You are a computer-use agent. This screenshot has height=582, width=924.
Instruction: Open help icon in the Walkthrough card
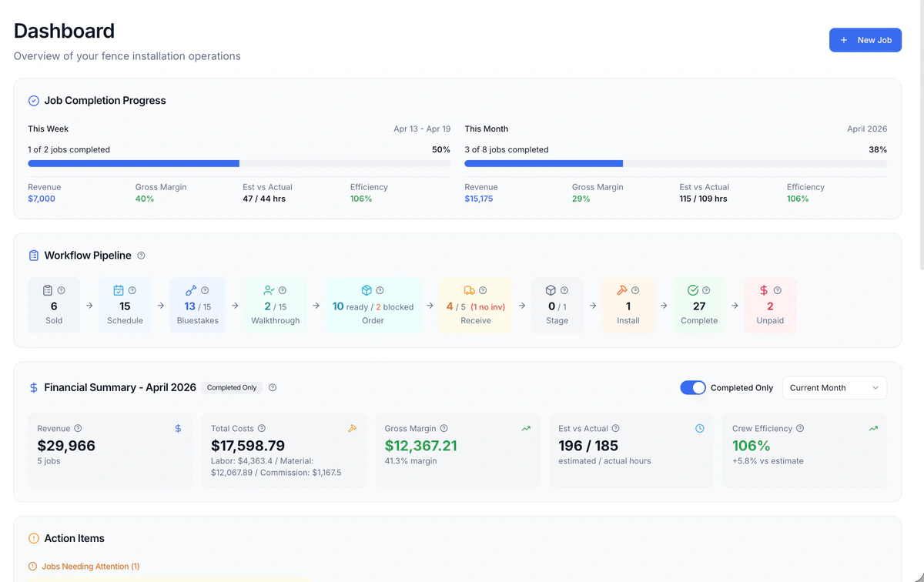pos(283,290)
